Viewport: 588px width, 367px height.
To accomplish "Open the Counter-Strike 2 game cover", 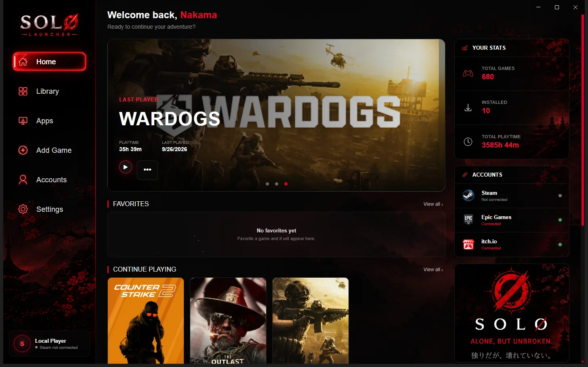I will pos(146,321).
